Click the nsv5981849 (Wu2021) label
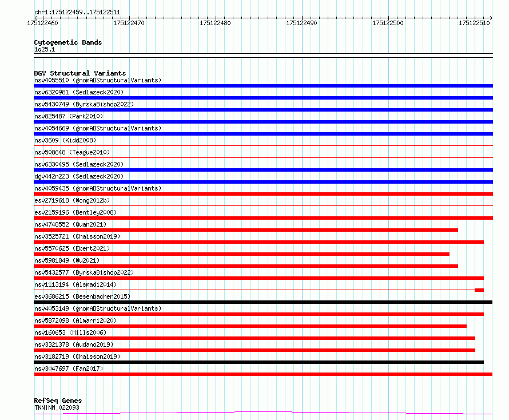This screenshot has height=420, width=509. click(67, 260)
